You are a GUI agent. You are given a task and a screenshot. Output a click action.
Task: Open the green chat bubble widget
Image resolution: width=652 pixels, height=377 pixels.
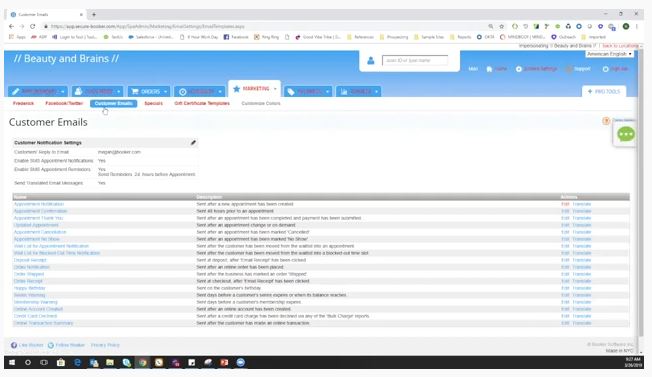point(626,134)
